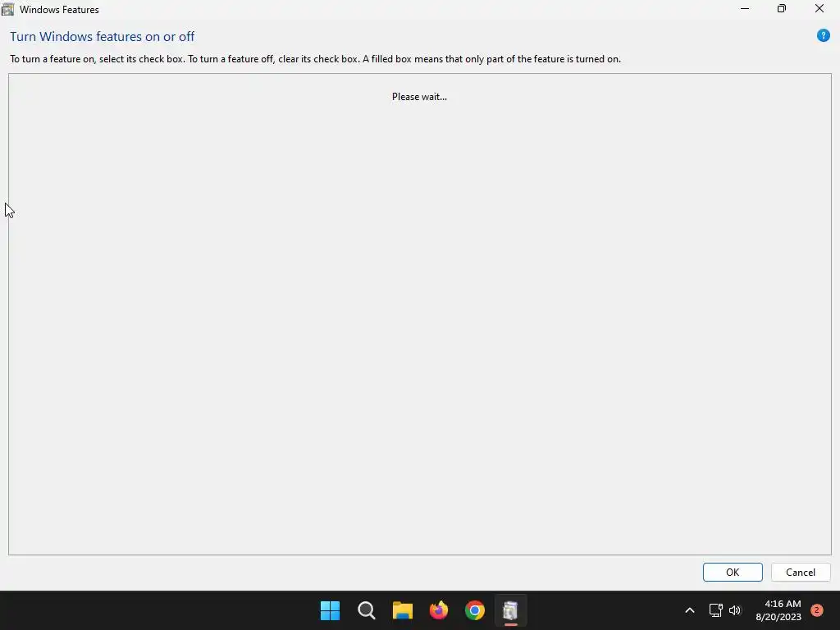
Task: Click the OK button
Action: pyautogui.click(x=733, y=572)
